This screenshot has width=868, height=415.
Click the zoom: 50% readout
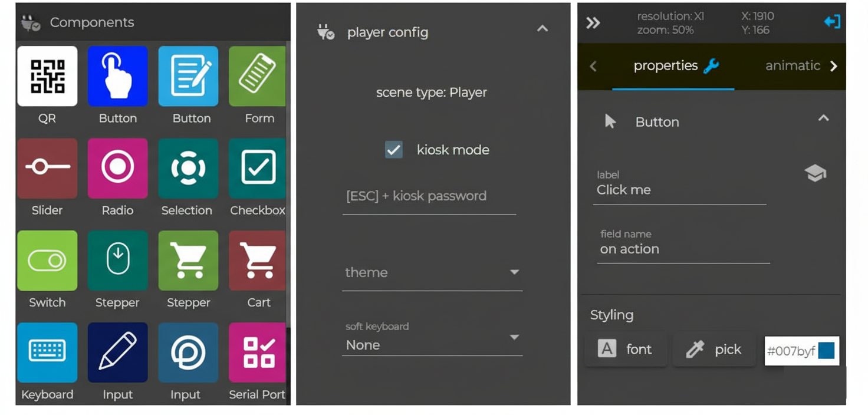[x=665, y=30]
